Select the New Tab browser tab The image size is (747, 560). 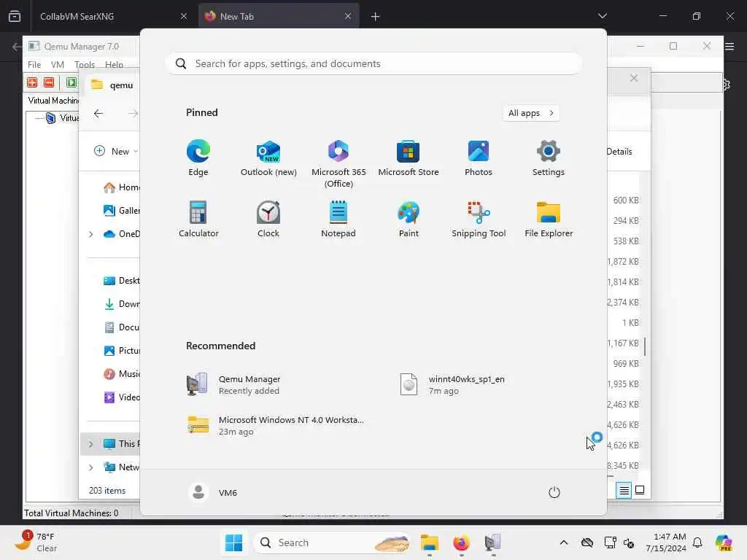point(279,16)
